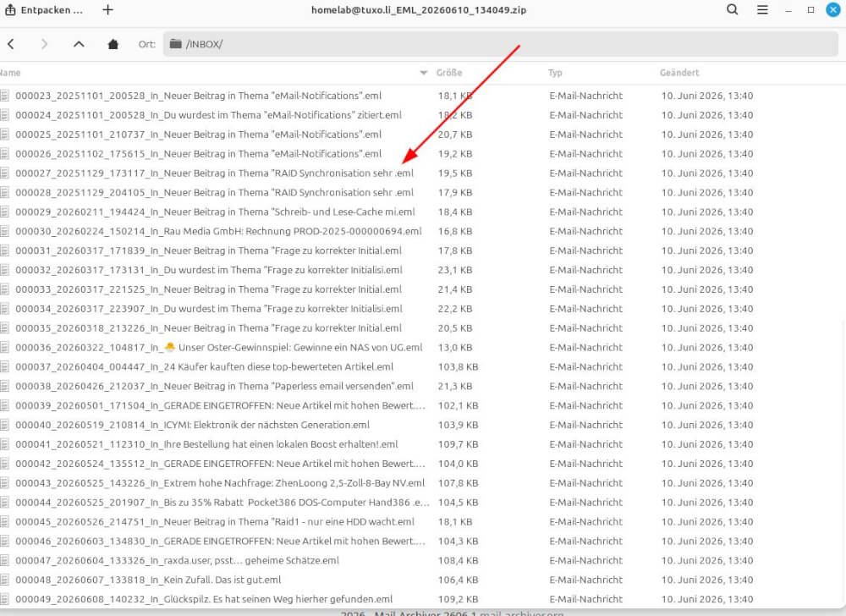
Task: Toggle sort order arrow next to Größe
Action: coord(424,73)
